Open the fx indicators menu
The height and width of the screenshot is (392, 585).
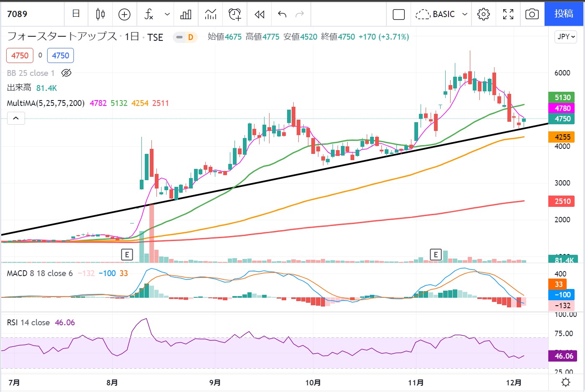(149, 14)
